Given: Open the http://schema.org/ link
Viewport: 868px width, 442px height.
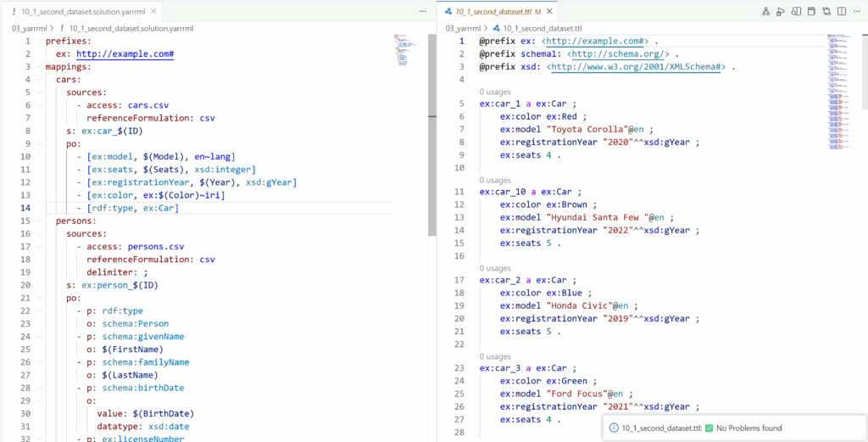Looking at the screenshot, I should [x=618, y=54].
